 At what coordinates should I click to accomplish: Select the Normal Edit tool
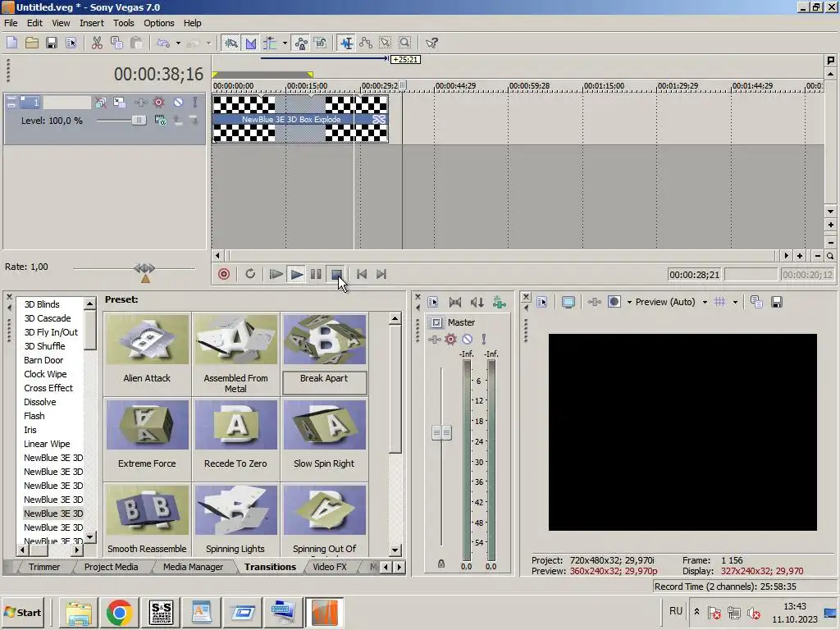[347, 43]
